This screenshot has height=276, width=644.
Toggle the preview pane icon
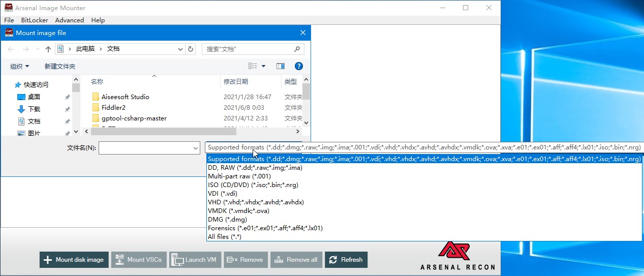tap(280, 66)
